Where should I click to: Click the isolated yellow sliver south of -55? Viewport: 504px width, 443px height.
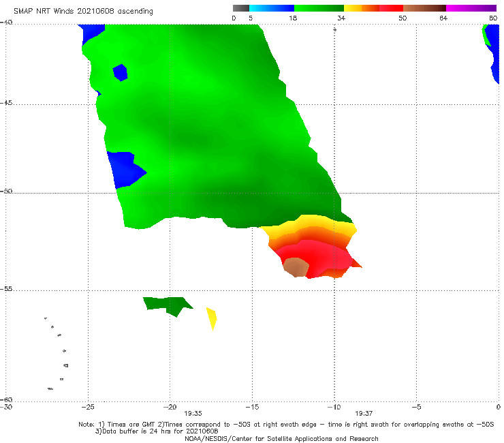pos(212,318)
